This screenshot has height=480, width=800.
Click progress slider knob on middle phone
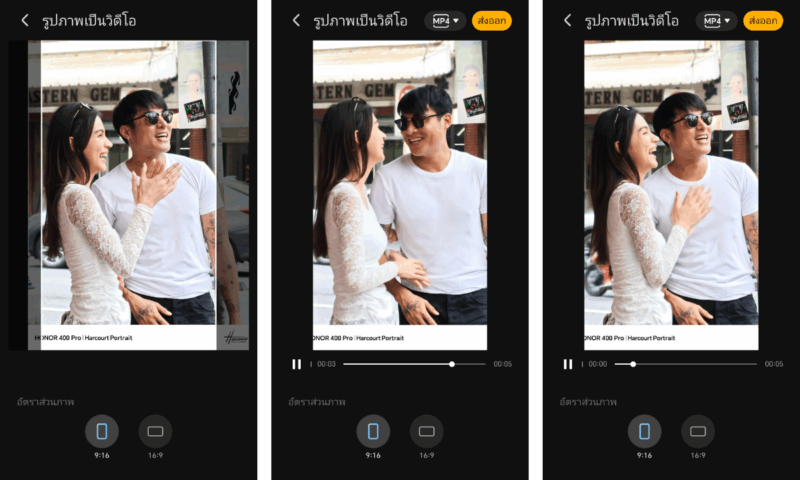452,364
